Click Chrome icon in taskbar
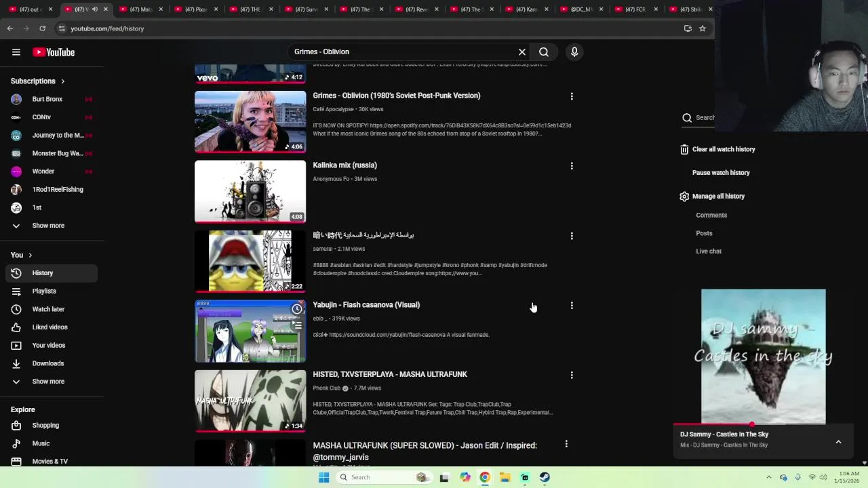Image resolution: width=868 pixels, height=488 pixels. (x=485, y=477)
